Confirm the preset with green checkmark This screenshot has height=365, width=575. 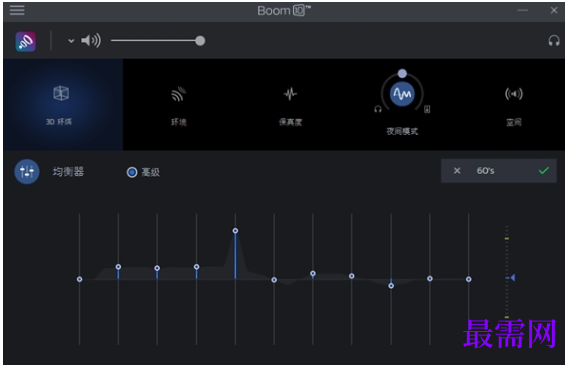(544, 170)
